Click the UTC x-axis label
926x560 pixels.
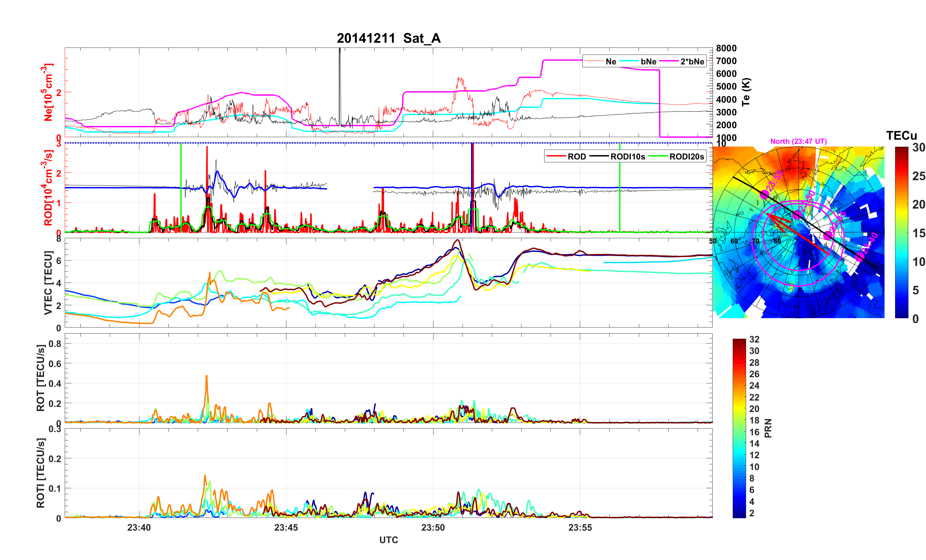[x=388, y=540]
